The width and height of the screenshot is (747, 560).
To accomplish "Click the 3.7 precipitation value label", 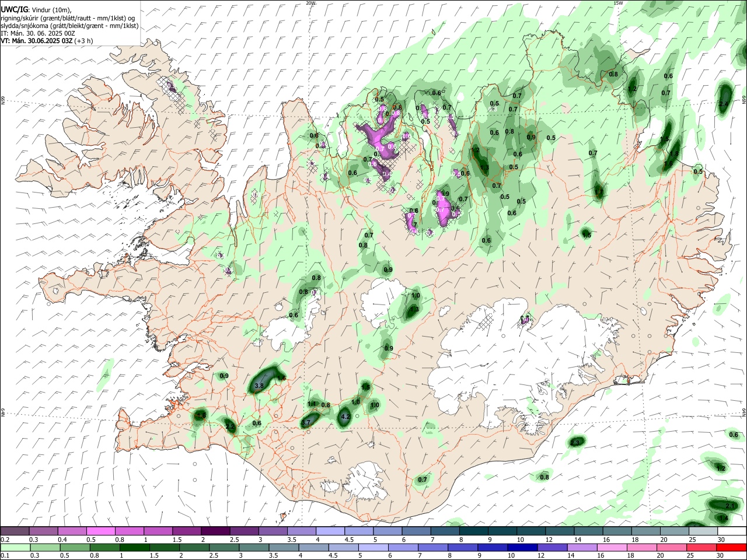I will tap(305, 422).
